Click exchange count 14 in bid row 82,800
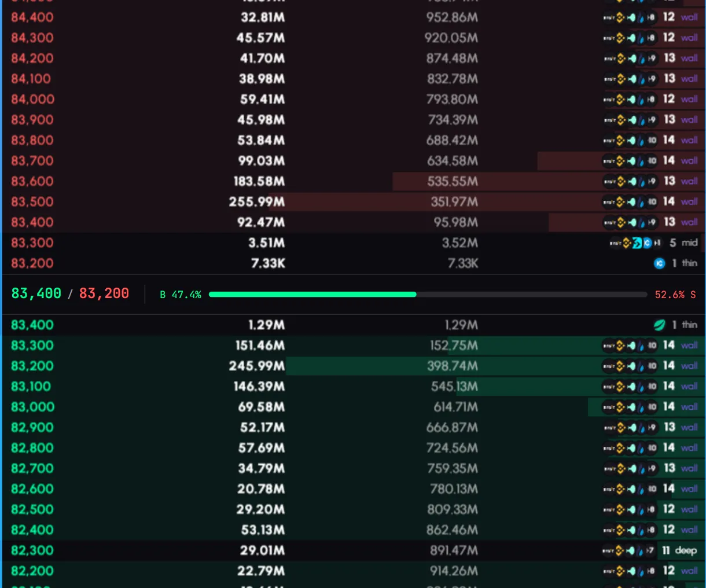The image size is (706, 588). [x=669, y=448]
